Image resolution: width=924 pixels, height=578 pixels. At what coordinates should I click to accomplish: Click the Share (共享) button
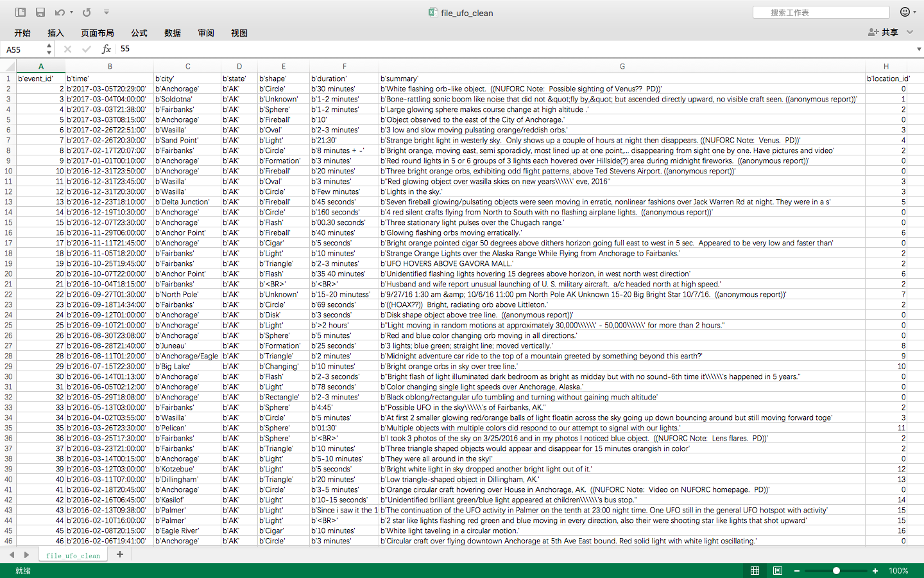pyautogui.click(x=884, y=32)
